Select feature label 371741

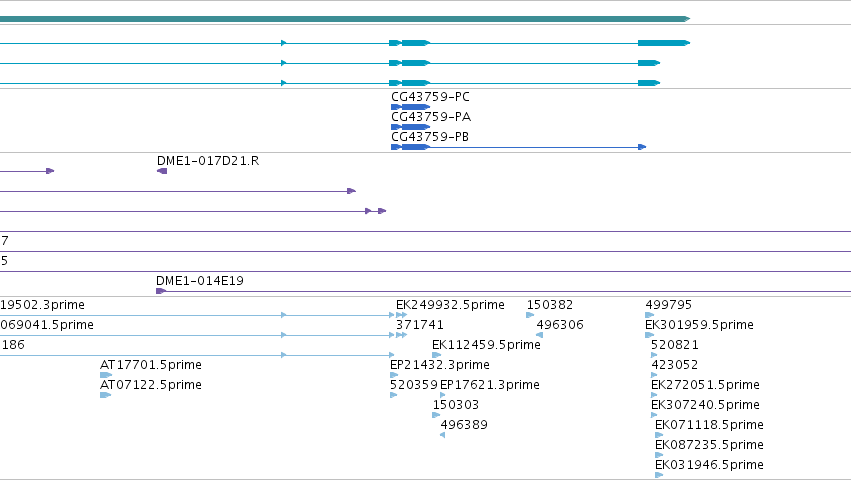[x=420, y=325]
